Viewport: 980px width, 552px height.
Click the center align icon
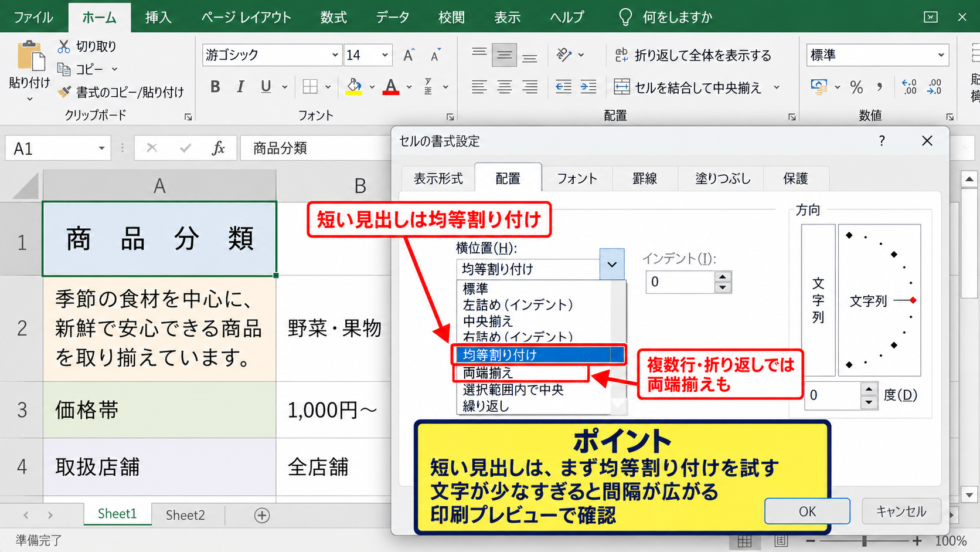click(x=504, y=87)
